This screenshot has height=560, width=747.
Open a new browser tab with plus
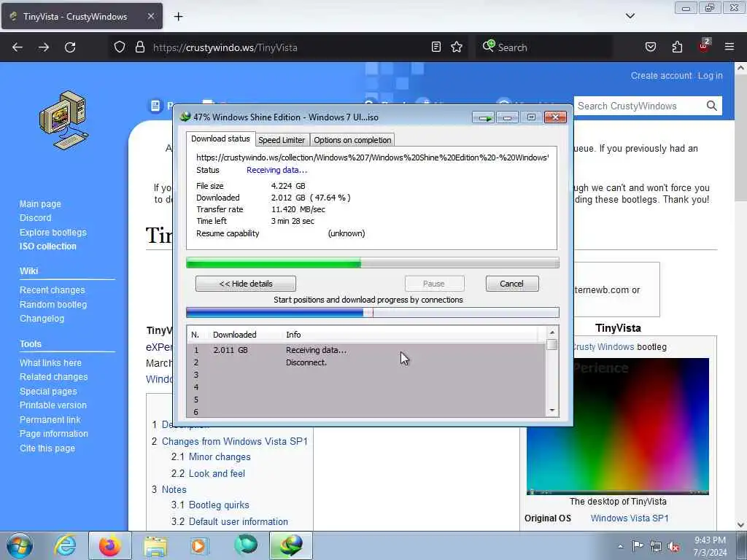[x=178, y=17]
